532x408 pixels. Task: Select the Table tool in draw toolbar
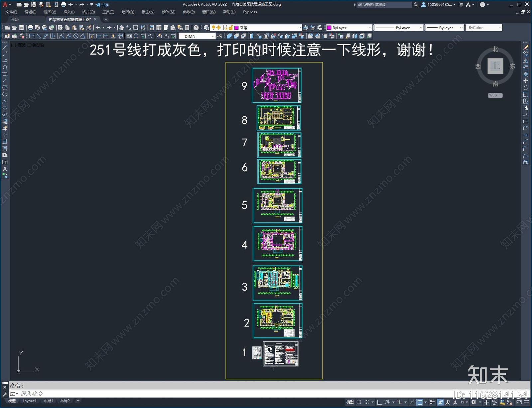[5, 162]
